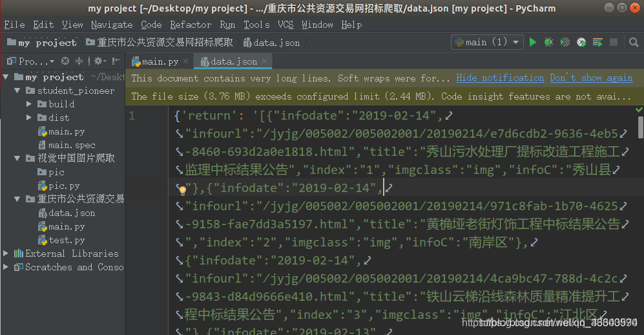644x335 pixels.
Task: Click data.json breadcrumb in navigation bar
Action: coord(272,42)
